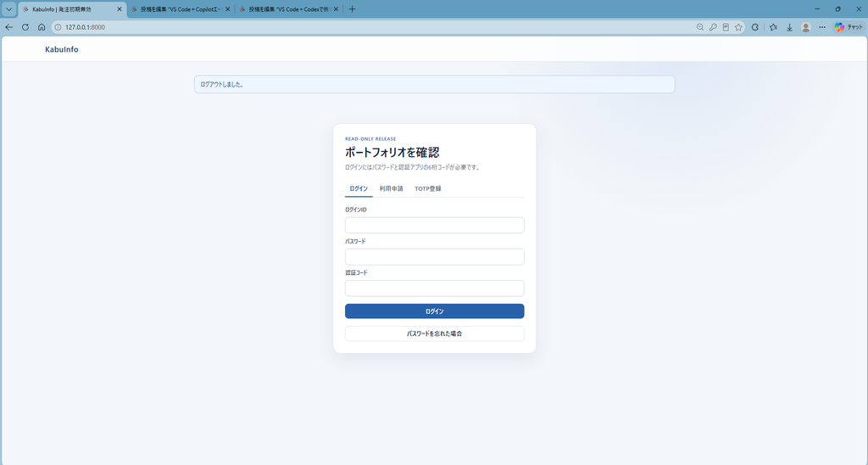Open the user profile avatar
The width and height of the screenshot is (868, 465).
[806, 27]
